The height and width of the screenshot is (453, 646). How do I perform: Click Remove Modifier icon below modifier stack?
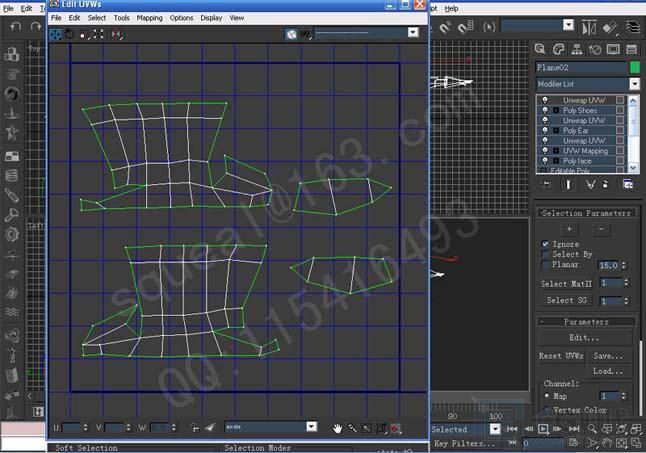(605, 184)
